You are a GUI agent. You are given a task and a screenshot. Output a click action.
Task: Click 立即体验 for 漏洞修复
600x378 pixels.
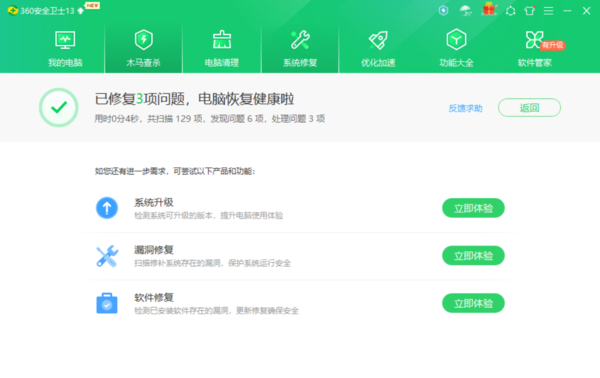coord(473,256)
